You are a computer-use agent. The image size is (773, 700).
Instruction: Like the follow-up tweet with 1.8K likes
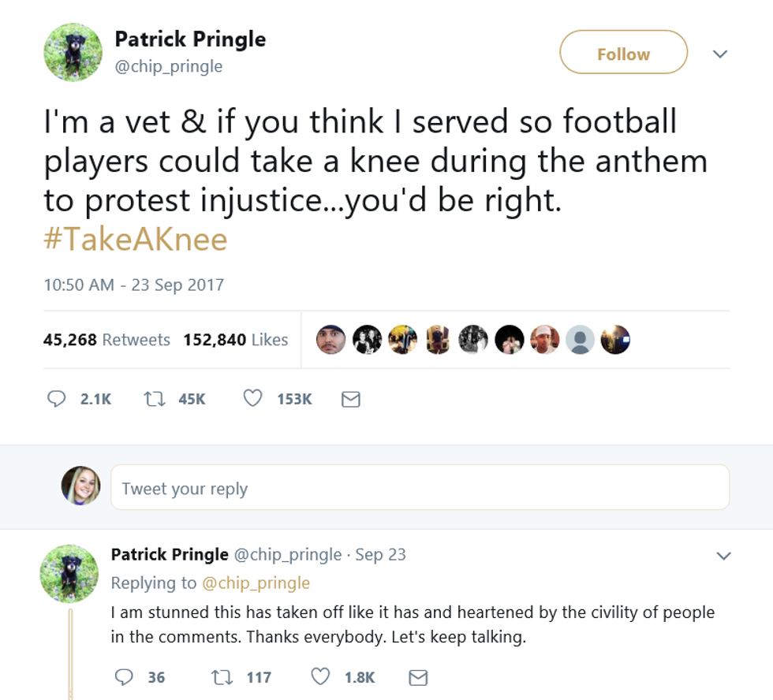319,677
